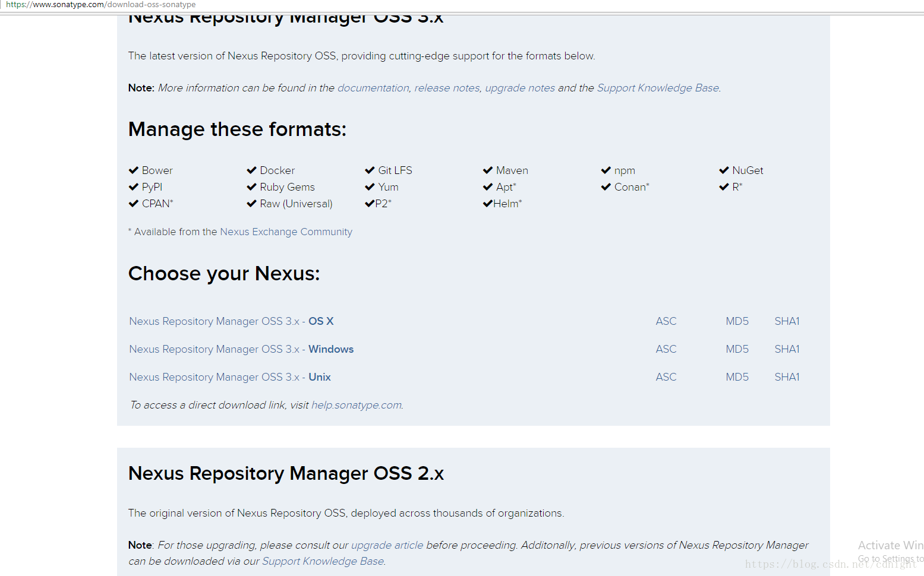Click the checkmark icon beside Maven
The image size is (924, 576).
488,170
